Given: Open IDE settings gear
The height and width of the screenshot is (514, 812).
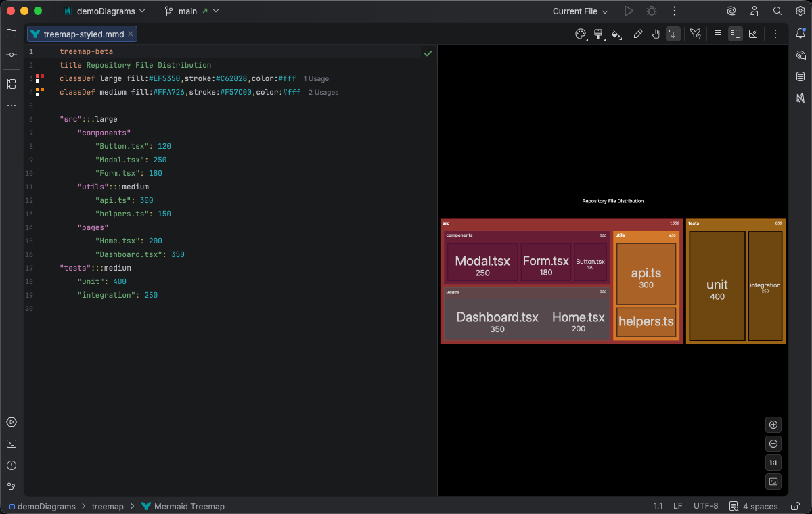Looking at the screenshot, I should [800, 11].
